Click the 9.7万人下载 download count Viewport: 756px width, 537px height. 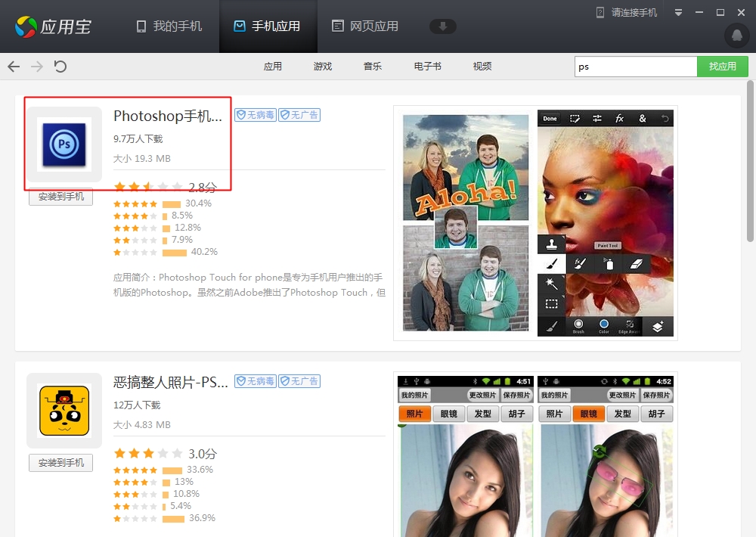coord(138,139)
